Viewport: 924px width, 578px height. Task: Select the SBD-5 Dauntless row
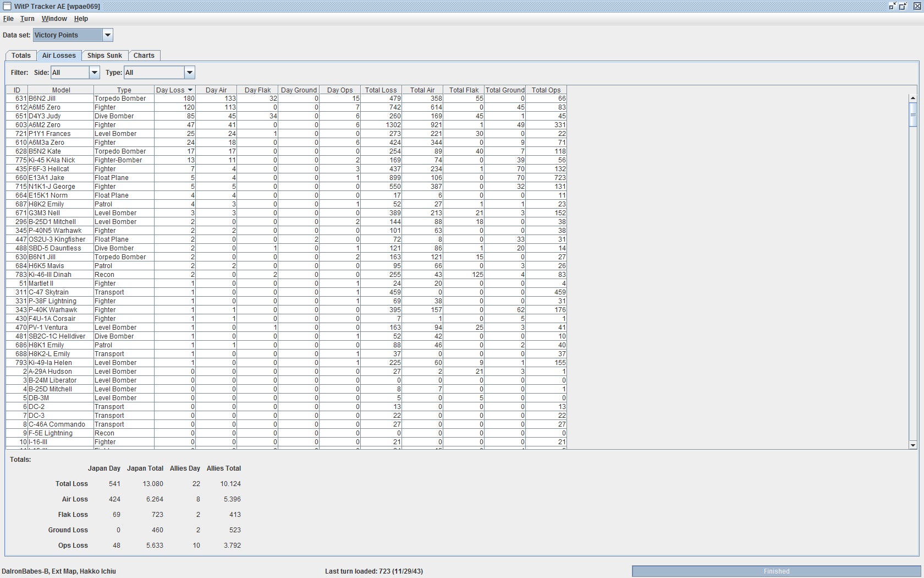286,248
